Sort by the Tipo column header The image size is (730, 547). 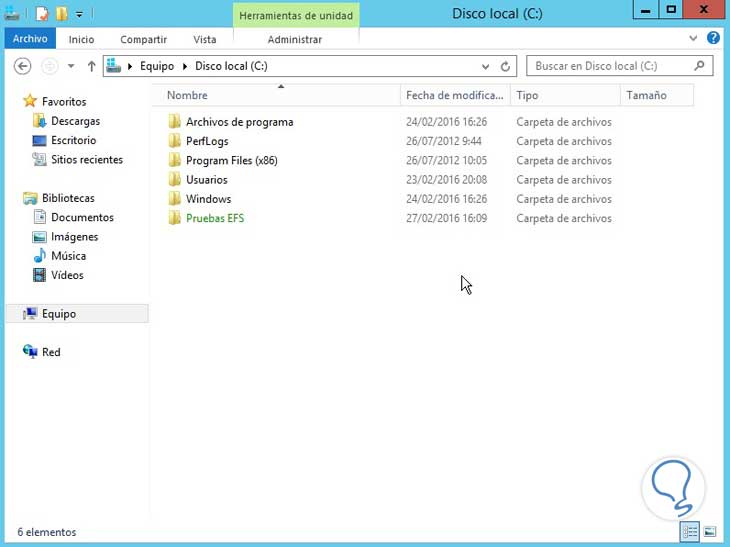565,95
